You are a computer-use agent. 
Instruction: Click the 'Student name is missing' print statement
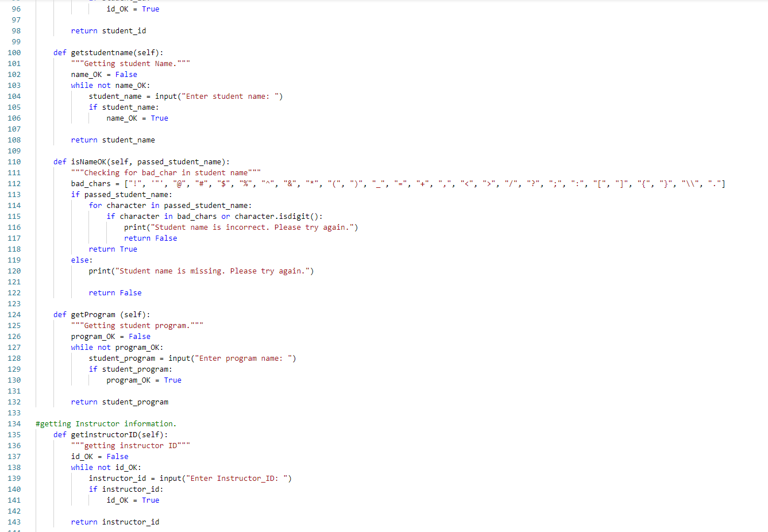202,271
